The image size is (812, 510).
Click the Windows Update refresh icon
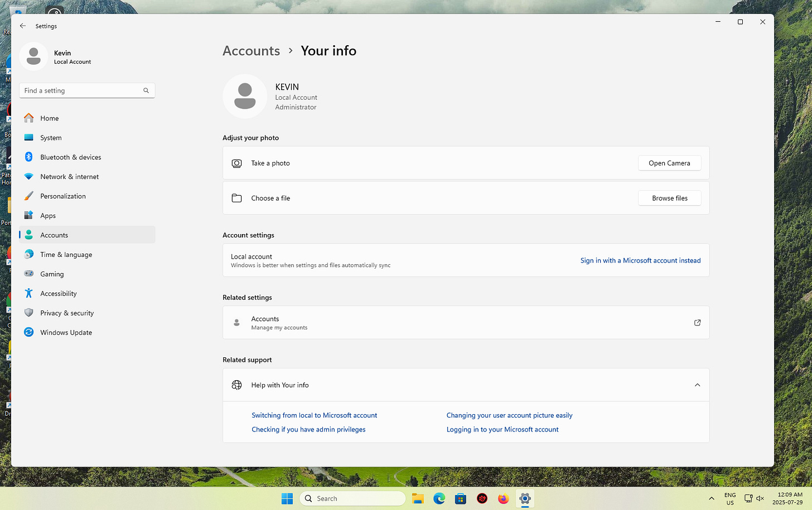tap(29, 332)
